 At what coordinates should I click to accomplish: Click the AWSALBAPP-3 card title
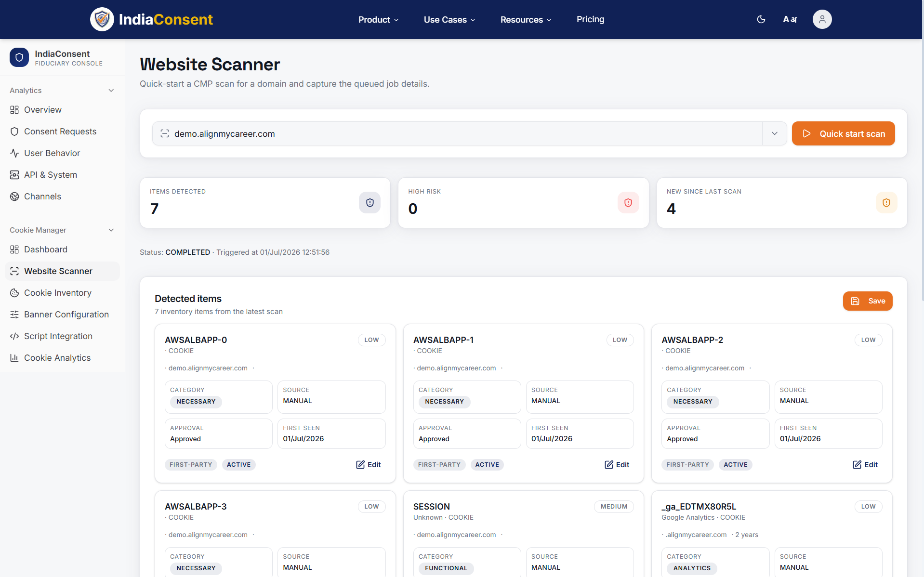click(196, 507)
